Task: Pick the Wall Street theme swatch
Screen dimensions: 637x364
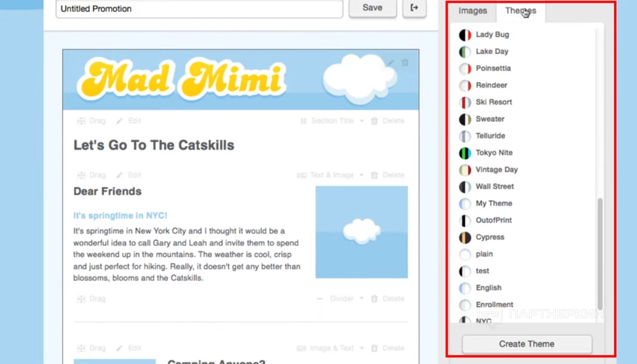Action: [x=465, y=187]
